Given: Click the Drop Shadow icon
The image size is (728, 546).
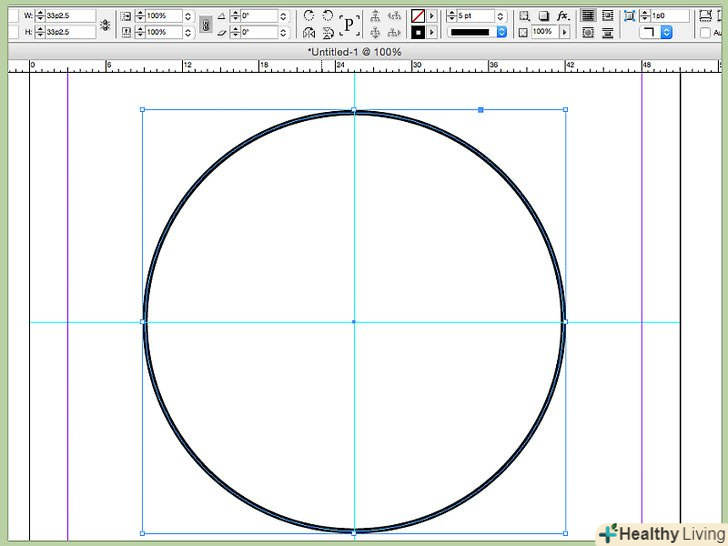Looking at the screenshot, I should coord(543,16).
